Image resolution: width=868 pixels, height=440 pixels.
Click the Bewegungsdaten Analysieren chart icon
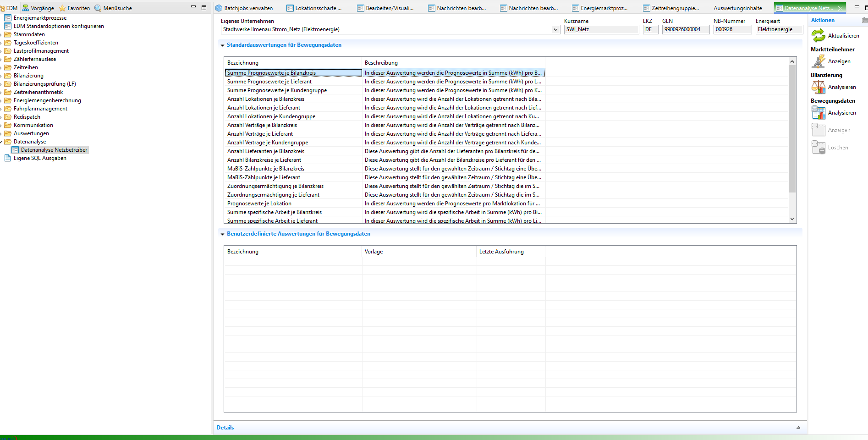pyautogui.click(x=818, y=113)
